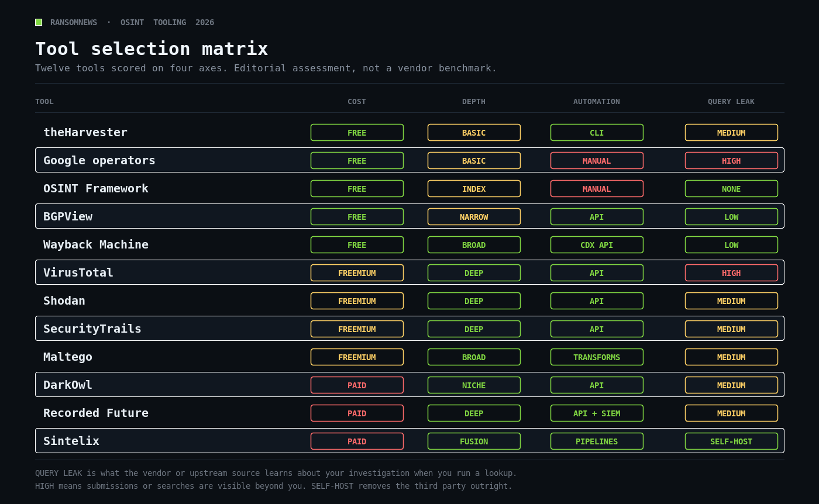The image size is (819, 504).
Task: Click theHarvester's CLI automation badge
Action: (597, 133)
